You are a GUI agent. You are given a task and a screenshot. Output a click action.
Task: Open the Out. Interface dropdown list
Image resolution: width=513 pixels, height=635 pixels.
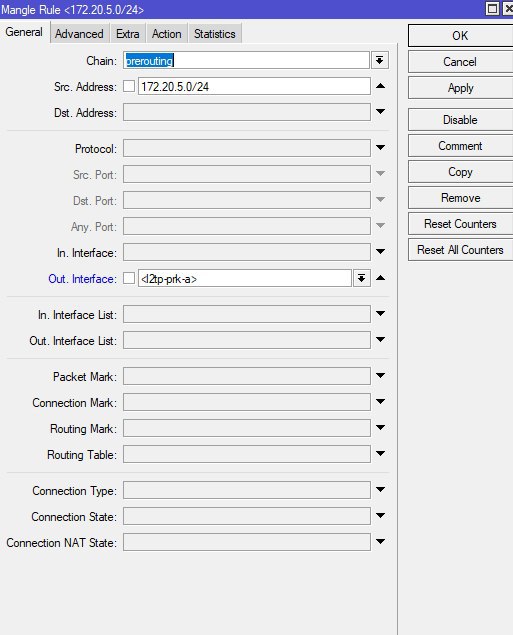pos(362,278)
